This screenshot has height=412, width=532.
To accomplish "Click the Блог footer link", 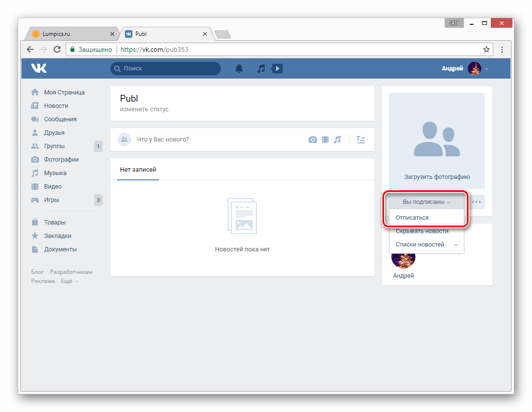I will coord(38,272).
